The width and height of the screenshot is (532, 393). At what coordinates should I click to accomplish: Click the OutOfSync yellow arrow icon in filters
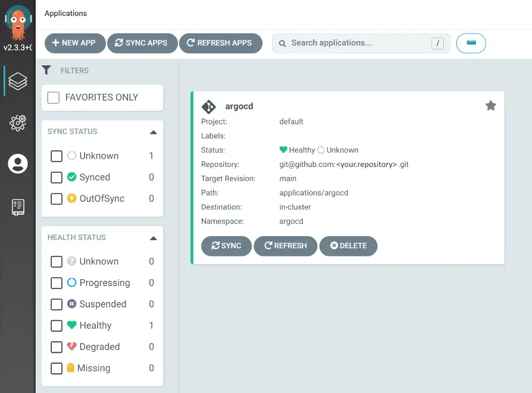pyautogui.click(x=72, y=198)
